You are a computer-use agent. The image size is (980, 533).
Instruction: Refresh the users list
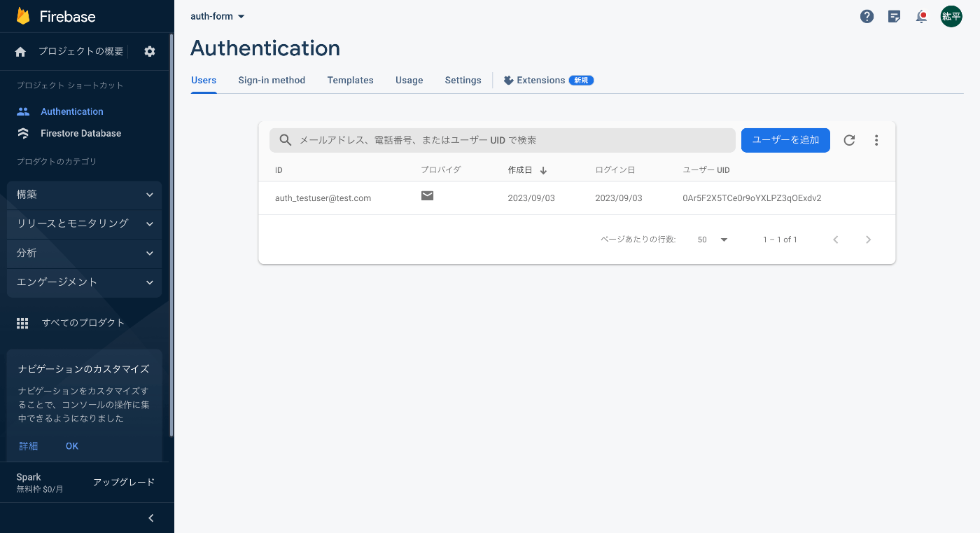coord(849,140)
